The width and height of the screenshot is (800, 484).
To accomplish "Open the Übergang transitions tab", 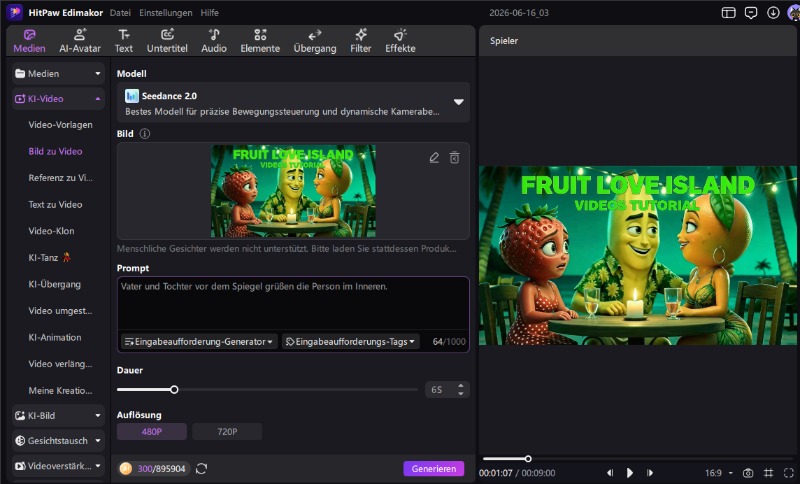I will [x=315, y=41].
